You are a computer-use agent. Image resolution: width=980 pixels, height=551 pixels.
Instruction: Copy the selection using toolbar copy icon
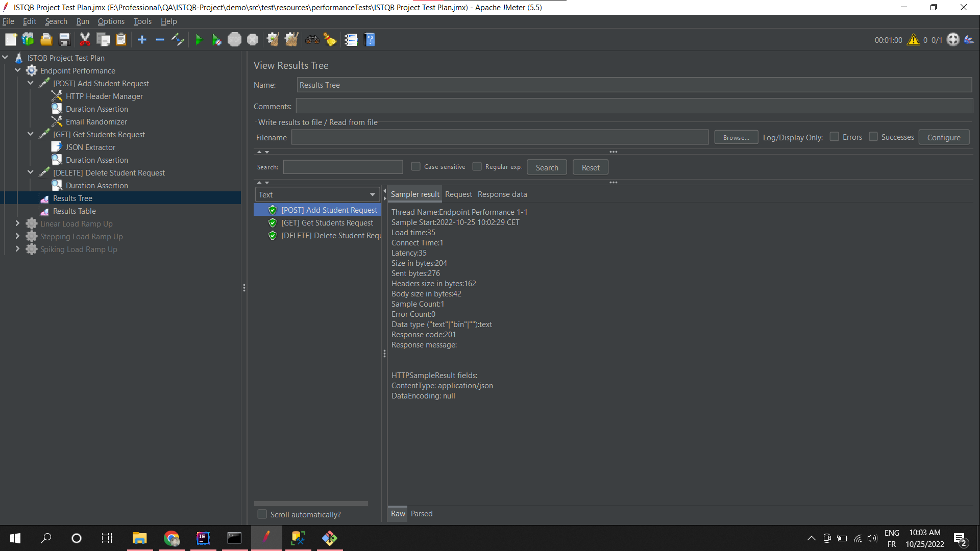coord(103,39)
